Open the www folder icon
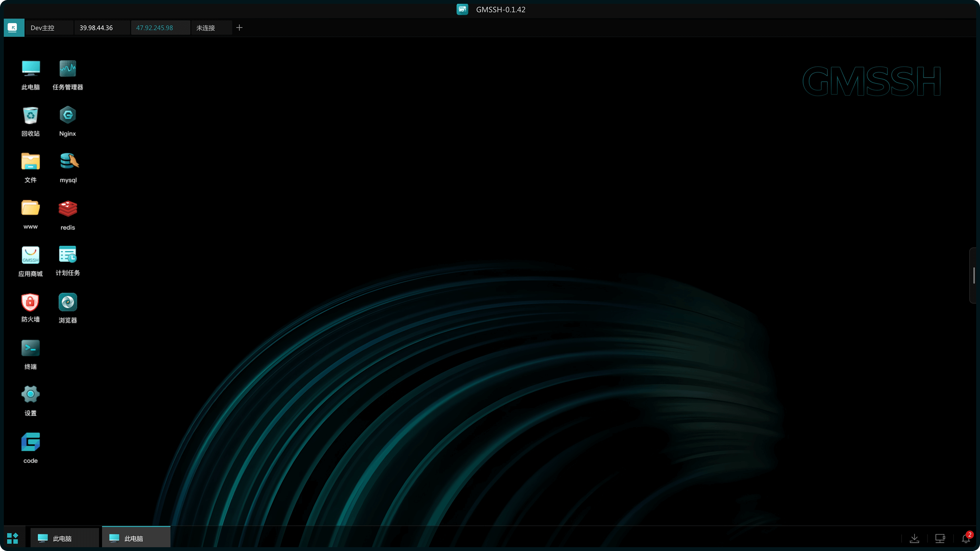 (30, 208)
